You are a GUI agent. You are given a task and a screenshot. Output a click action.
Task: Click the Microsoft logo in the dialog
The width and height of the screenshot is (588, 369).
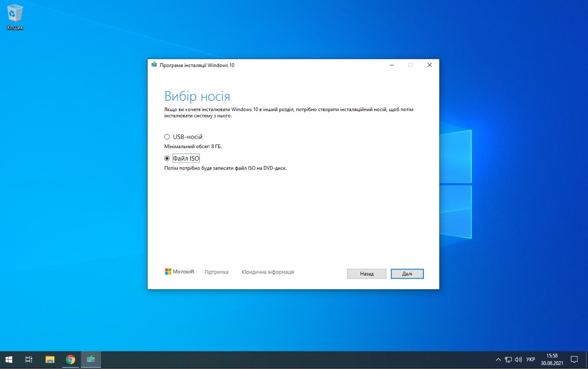pos(180,272)
